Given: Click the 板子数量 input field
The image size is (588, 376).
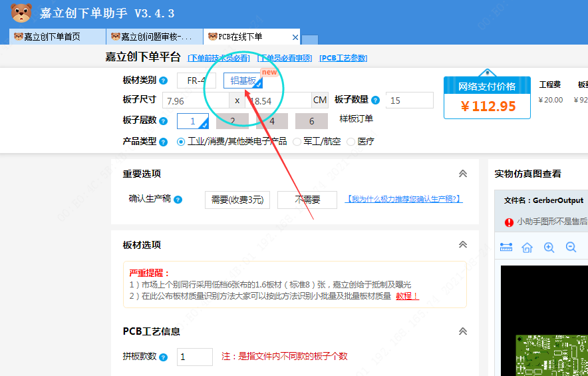Looking at the screenshot, I should pos(409,100).
